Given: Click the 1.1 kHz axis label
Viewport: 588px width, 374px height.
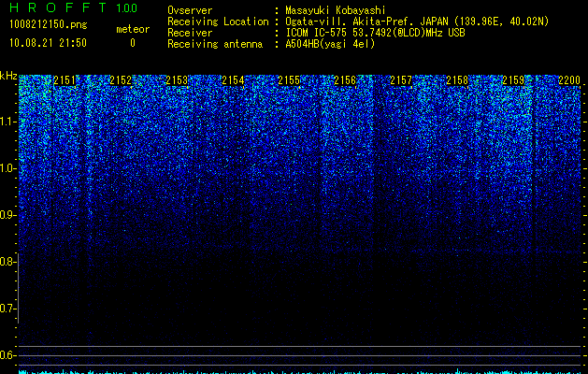Looking at the screenshot, I should point(7,122).
